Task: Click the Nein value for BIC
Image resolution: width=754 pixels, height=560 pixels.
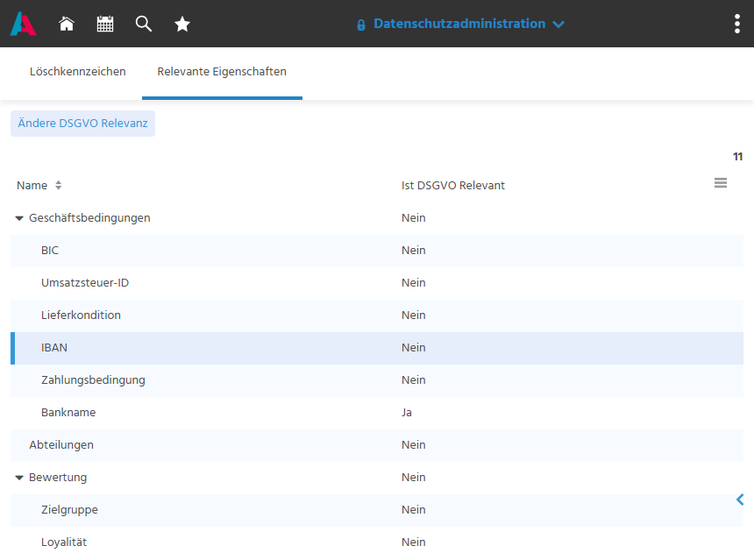Action: click(x=414, y=251)
